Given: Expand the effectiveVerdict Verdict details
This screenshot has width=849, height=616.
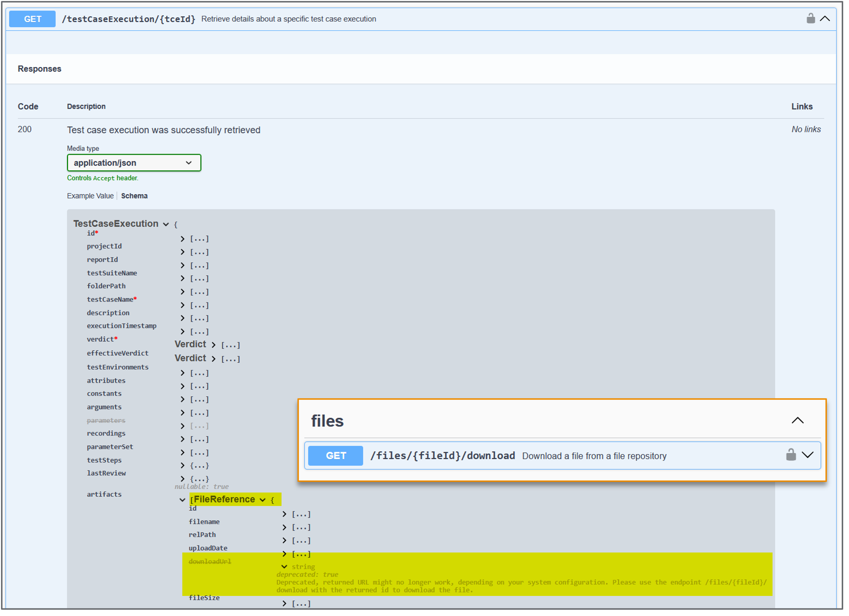Looking at the screenshot, I should [214, 358].
